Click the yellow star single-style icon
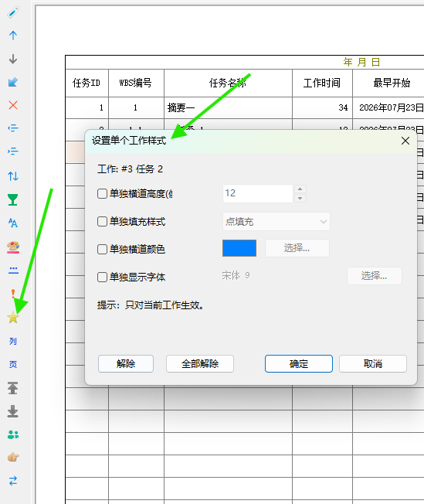The image size is (424, 504). tap(13, 318)
